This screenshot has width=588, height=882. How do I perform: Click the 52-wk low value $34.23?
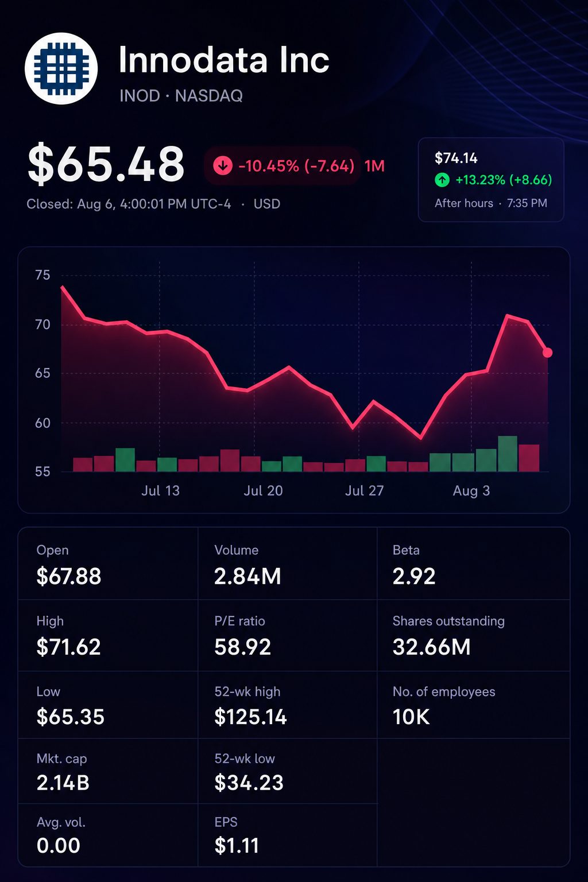(x=249, y=783)
